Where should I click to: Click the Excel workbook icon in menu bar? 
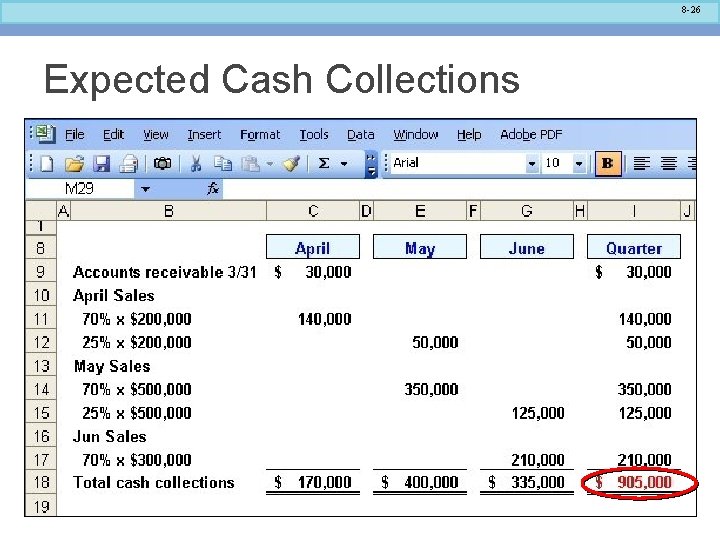[45, 134]
